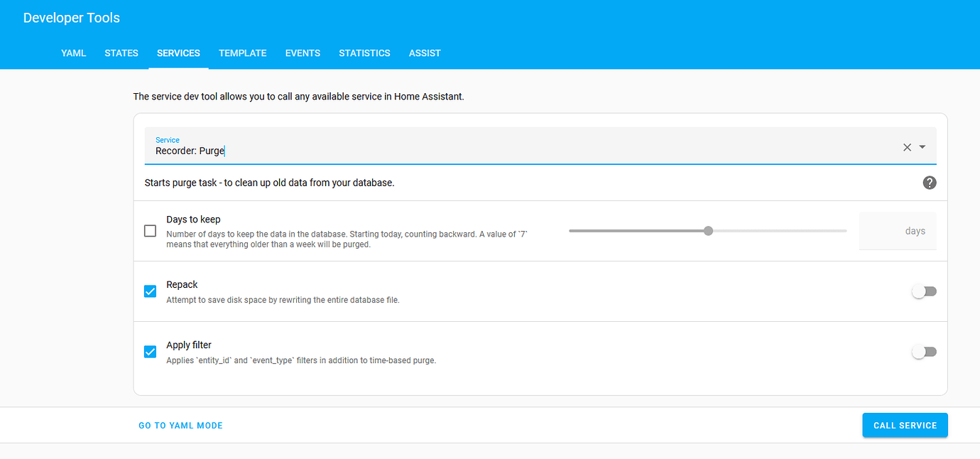
Task: Click the dropdown arrow beside the Service field
Action: 922,147
